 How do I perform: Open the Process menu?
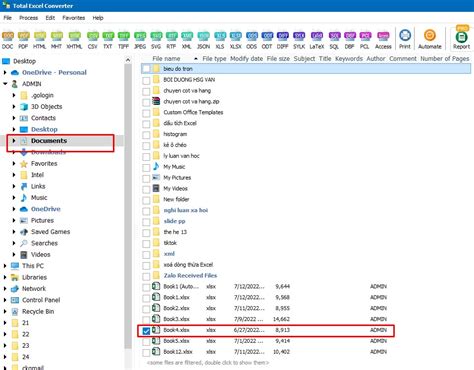[28, 18]
